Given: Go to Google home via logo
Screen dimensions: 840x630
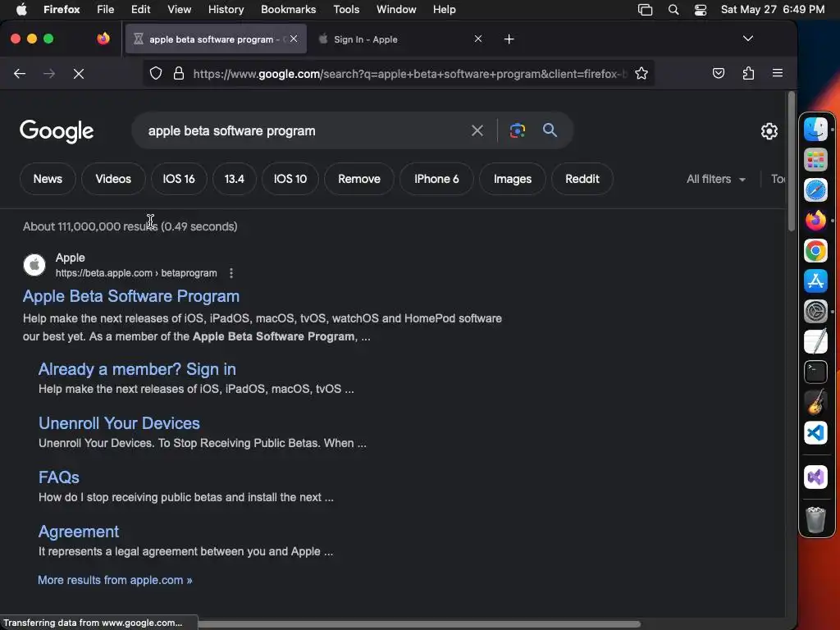Looking at the screenshot, I should (57, 131).
